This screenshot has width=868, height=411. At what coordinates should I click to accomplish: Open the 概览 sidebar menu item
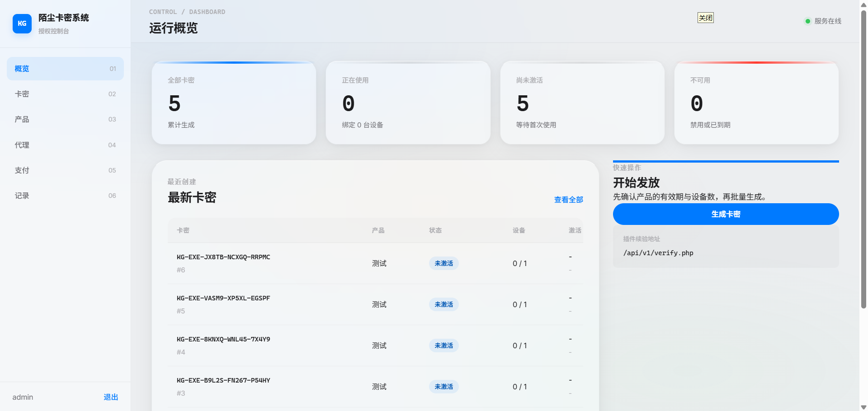point(65,69)
